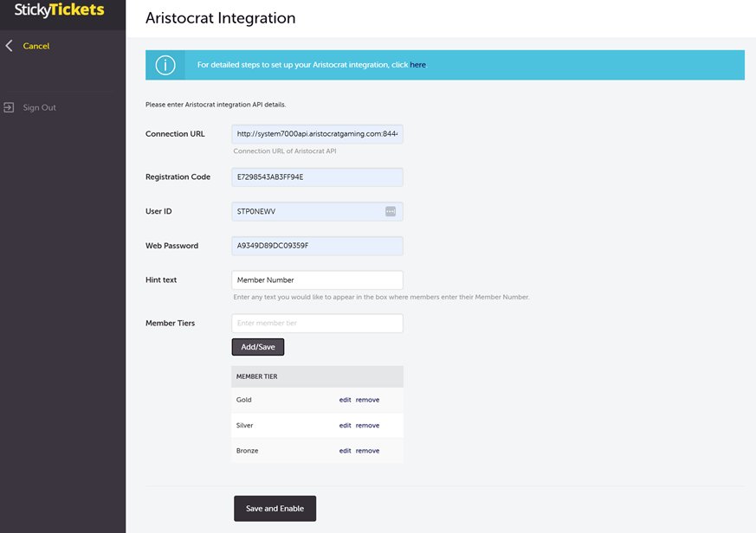Select Cancel in the sidebar
The image size is (756, 533).
[36, 46]
